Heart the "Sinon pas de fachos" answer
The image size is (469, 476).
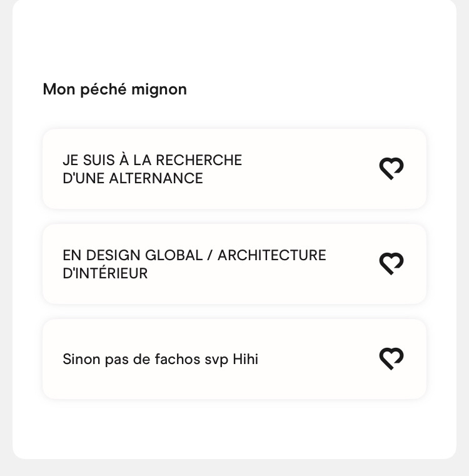coord(391,358)
